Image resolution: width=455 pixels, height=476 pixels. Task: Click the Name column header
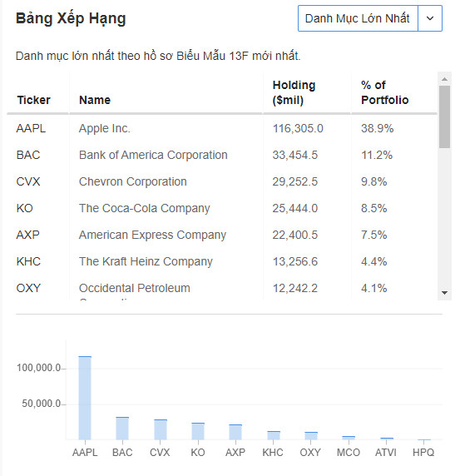pos(95,100)
